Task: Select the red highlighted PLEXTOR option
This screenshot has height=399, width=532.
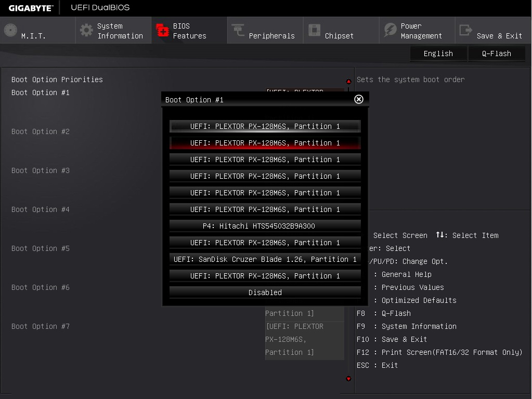Action: click(x=265, y=143)
